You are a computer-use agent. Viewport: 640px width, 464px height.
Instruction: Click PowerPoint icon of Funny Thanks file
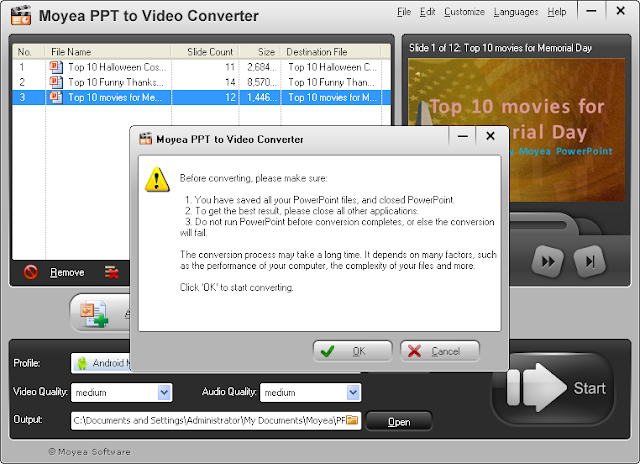[56, 82]
